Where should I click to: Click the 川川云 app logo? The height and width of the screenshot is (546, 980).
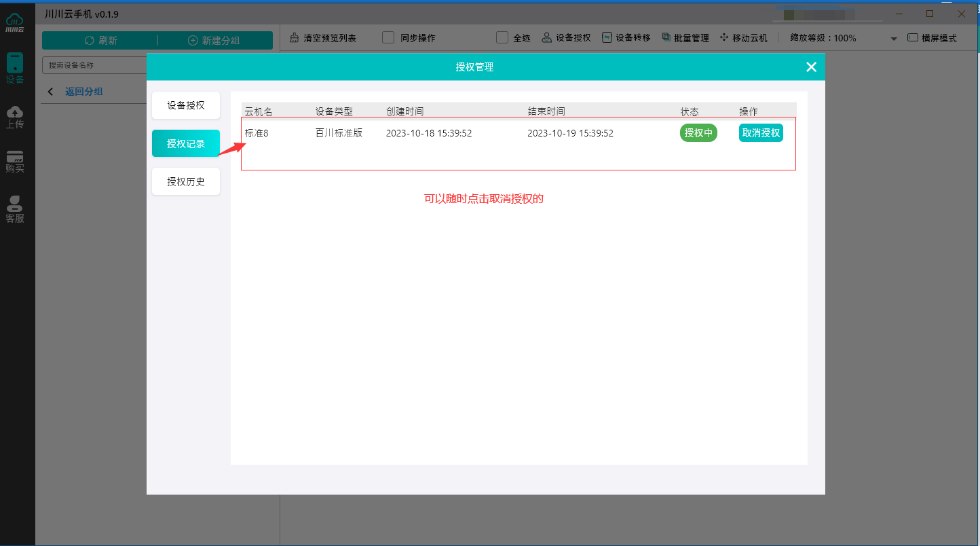(x=15, y=20)
